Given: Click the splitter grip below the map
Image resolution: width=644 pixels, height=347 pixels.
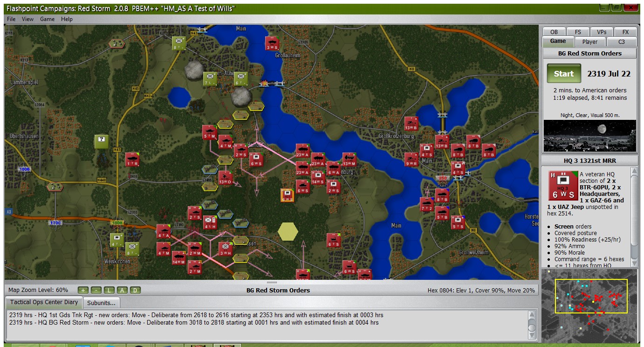Looking at the screenshot, I should (272, 283).
